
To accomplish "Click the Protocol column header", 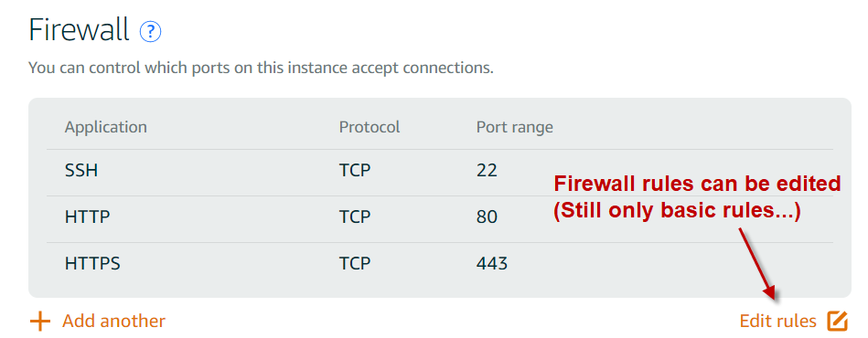I will tap(370, 127).
